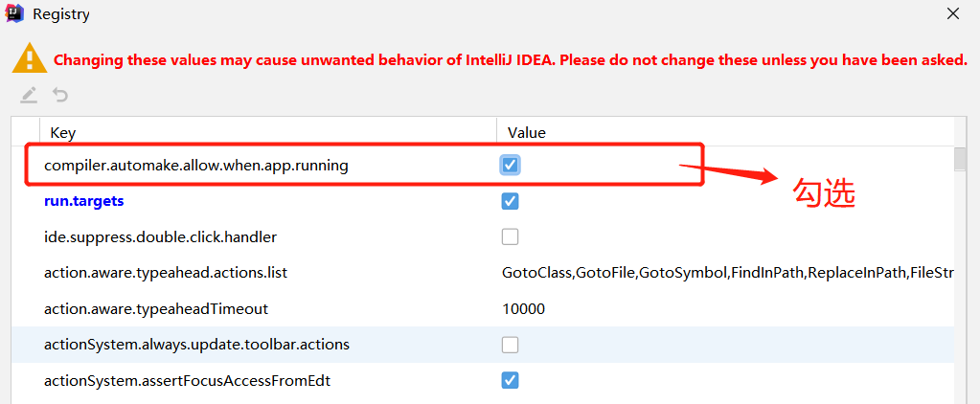Click the edit pencil icon
980x404 pixels.
pyautogui.click(x=30, y=95)
